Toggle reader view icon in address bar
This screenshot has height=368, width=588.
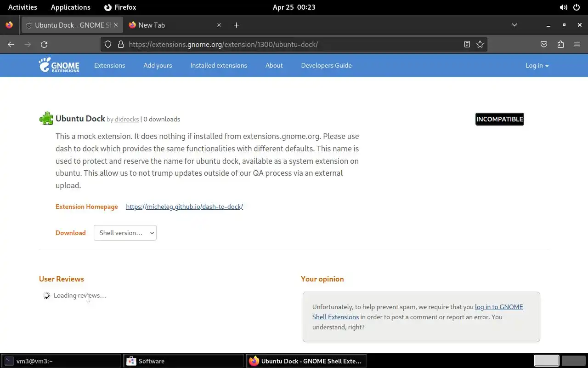click(x=467, y=44)
